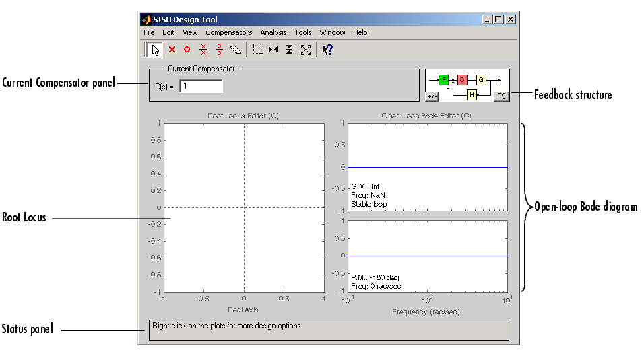Click the G plant block
Screen dimensions: 644x358
pos(481,80)
